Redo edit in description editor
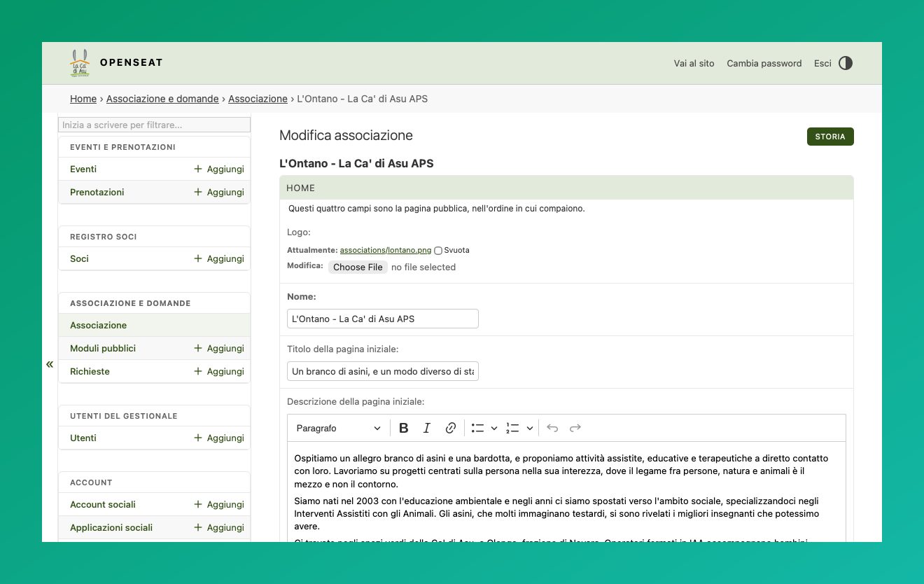 coord(575,428)
